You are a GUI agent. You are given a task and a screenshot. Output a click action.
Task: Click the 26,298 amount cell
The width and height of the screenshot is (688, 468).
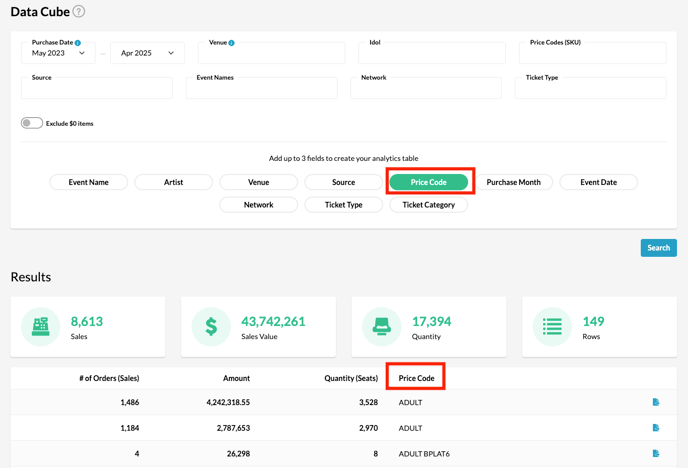click(x=238, y=454)
